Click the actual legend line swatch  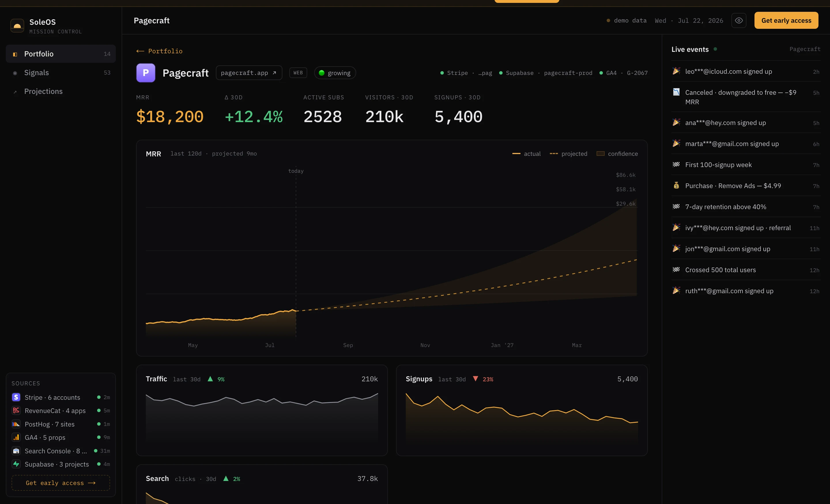[516, 154]
